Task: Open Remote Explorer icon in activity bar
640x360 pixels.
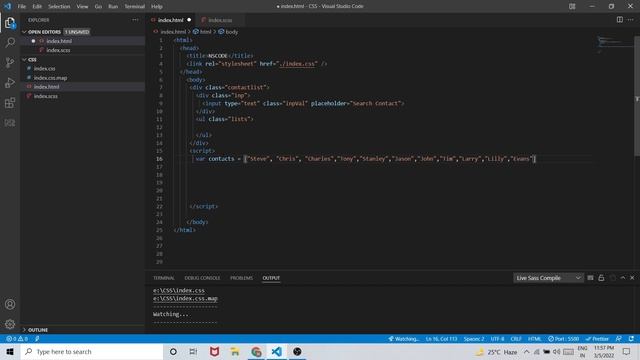Action: (x=10, y=122)
